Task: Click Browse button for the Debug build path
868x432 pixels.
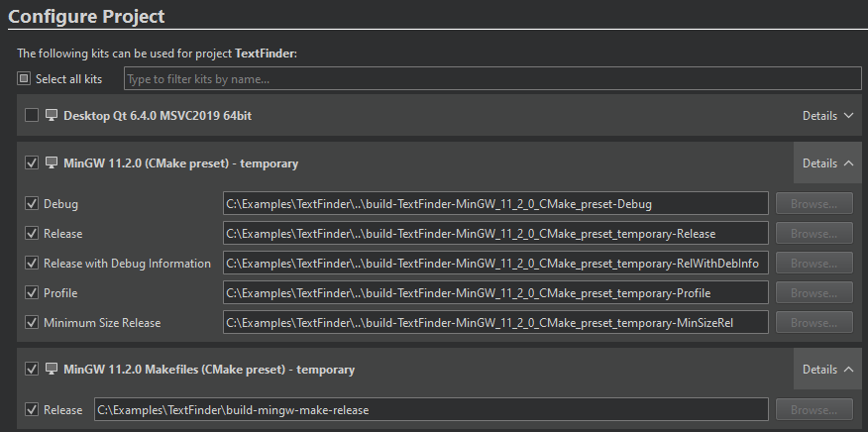Action: (x=814, y=204)
